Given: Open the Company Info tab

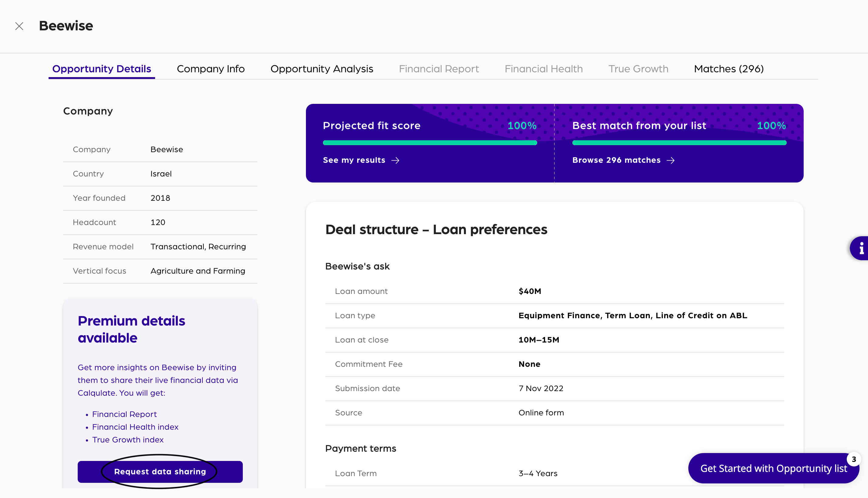Looking at the screenshot, I should pyautogui.click(x=211, y=69).
